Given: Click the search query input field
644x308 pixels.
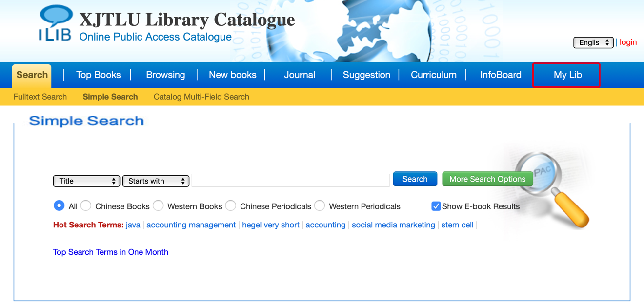Looking at the screenshot, I should 290,180.
